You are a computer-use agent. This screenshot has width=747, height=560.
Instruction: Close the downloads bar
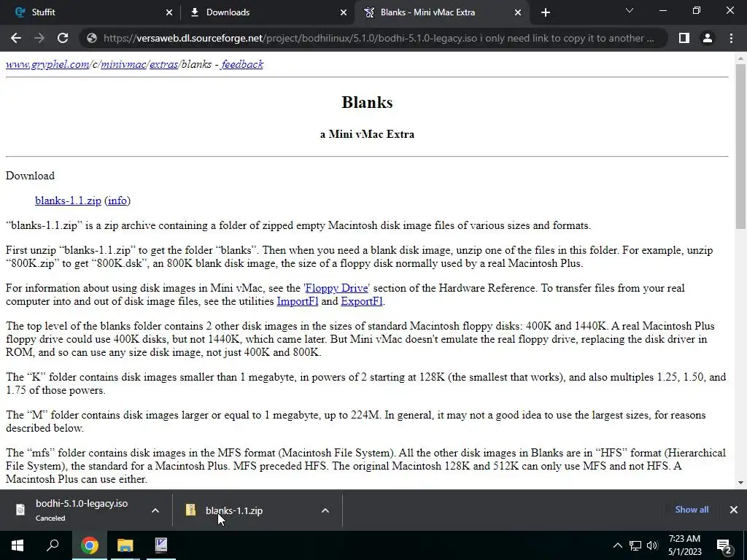[734, 510]
